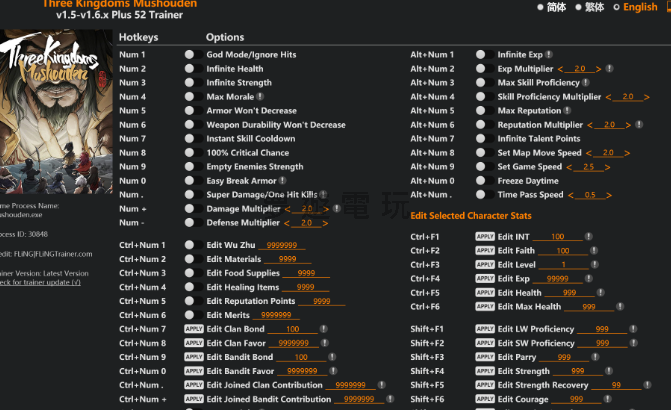Click the APPLY icon for Edit Strength Recovery
Image resolution: width=671 pixels, height=410 pixels.
click(x=485, y=385)
